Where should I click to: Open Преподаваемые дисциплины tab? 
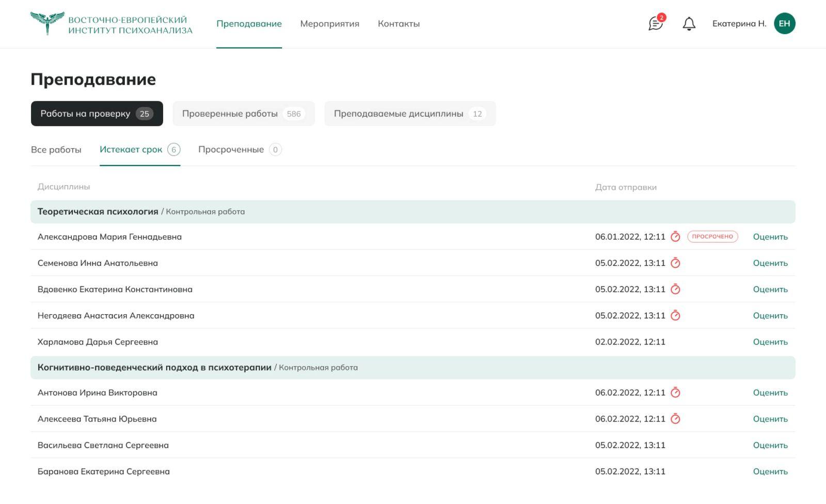pos(409,113)
